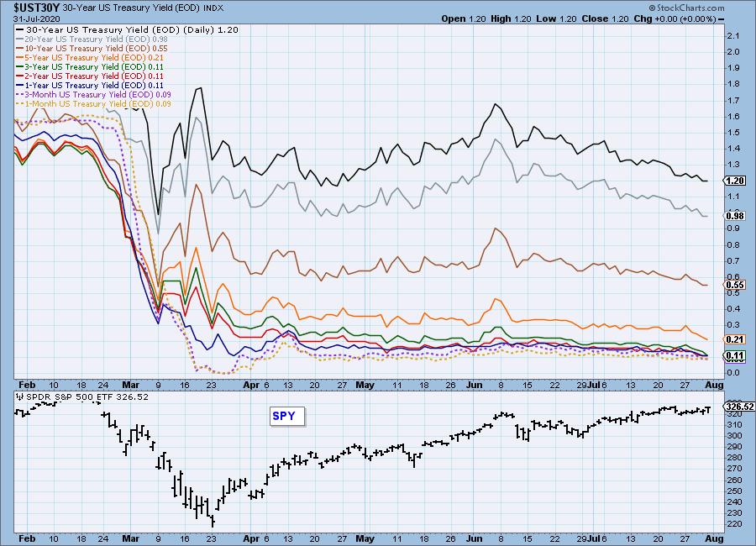The width and height of the screenshot is (756, 546).
Task: Click the 0.21 last-value tag on right axis
Action: click(x=735, y=339)
